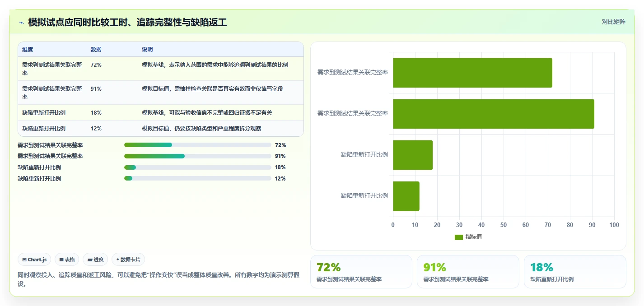This screenshot has width=644, height=306.
Task: Click the bar icon in the 进度 chip
Action: point(90,260)
